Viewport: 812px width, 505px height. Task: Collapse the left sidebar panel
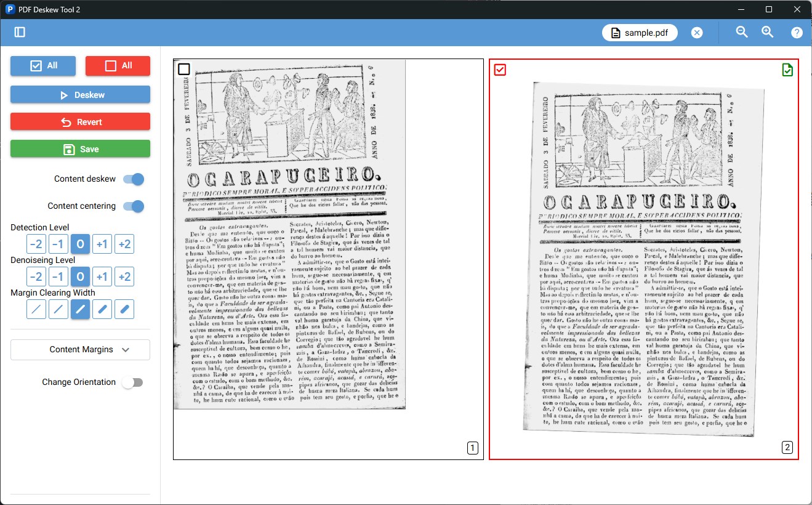(x=19, y=32)
